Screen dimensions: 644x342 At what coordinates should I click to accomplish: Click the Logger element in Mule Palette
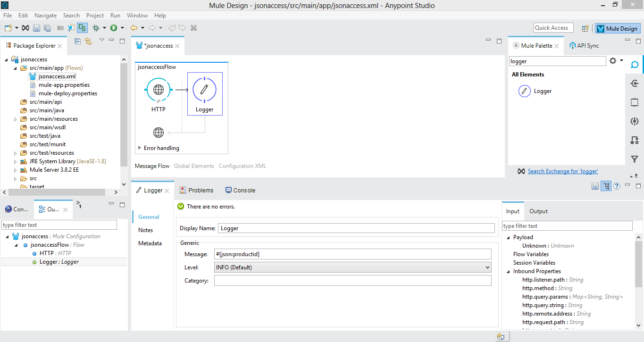pyautogui.click(x=535, y=91)
